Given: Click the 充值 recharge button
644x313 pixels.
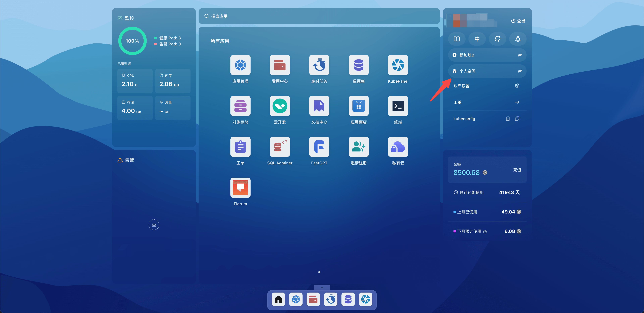Looking at the screenshot, I should point(517,170).
